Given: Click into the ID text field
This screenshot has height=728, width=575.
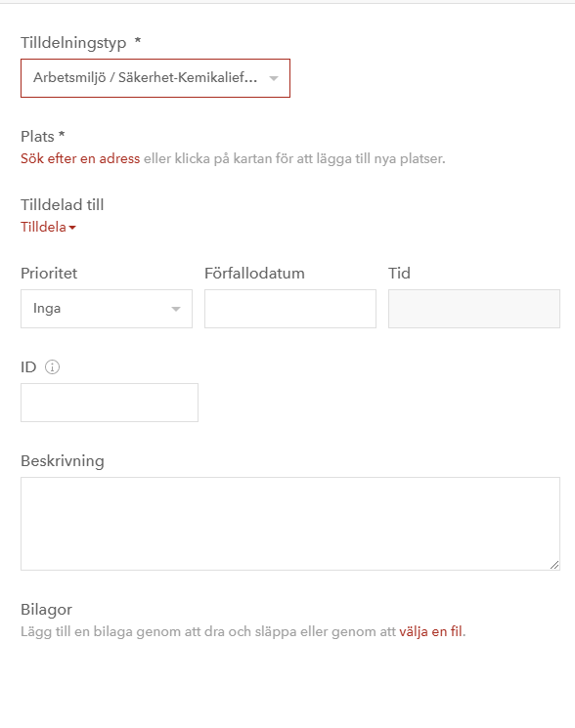Looking at the screenshot, I should pos(110,403).
